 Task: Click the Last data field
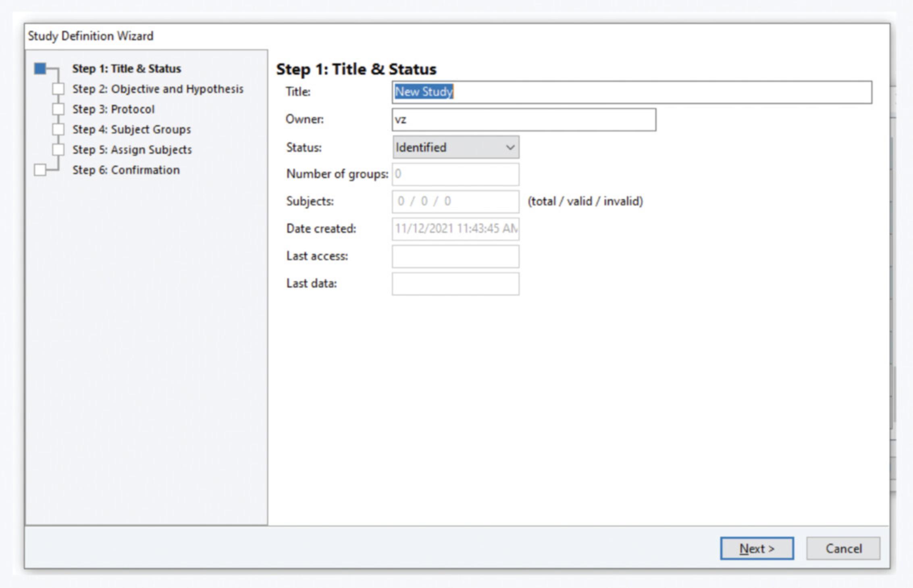(455, 284)
